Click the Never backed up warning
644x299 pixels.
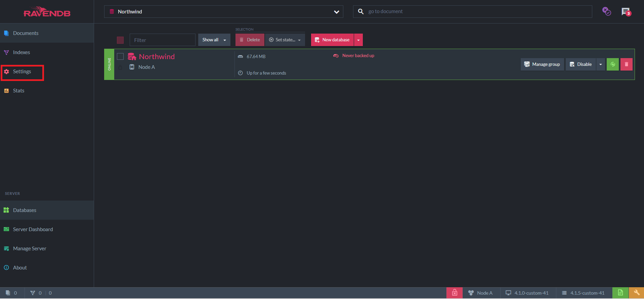[x=358, y=55]
